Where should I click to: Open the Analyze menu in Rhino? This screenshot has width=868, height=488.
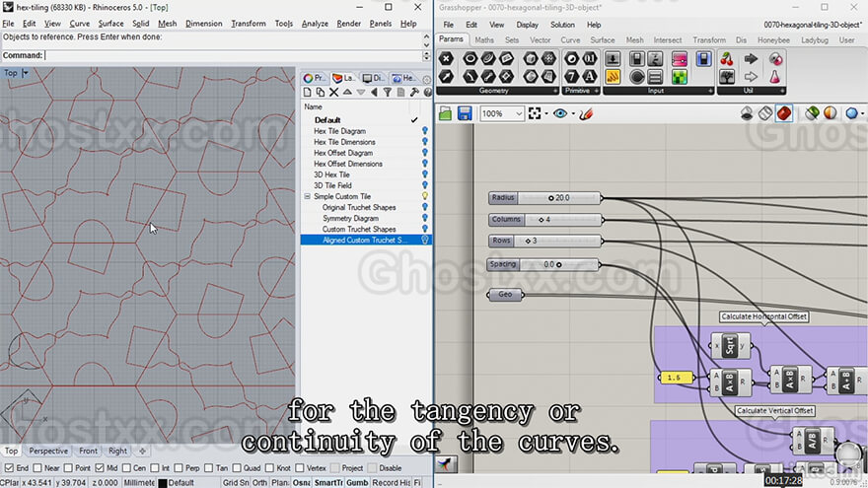pyautogui.click(x=315, y=24)
